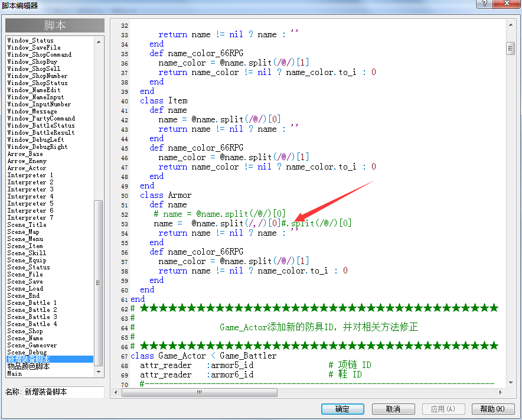The image size is (522, 420).
Task: Click the code editor scroll-down arrow
Action: pyautogui.click(x=511, y=383)
